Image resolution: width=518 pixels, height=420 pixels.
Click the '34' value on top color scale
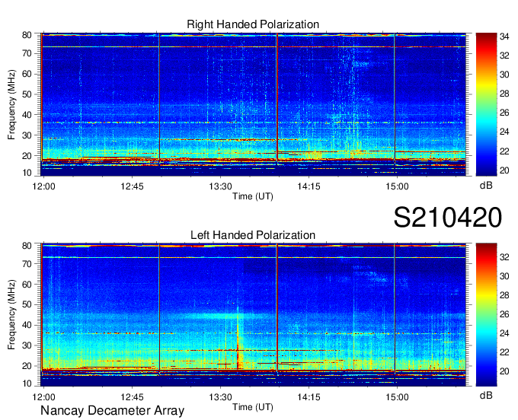[x=504, y=37]
